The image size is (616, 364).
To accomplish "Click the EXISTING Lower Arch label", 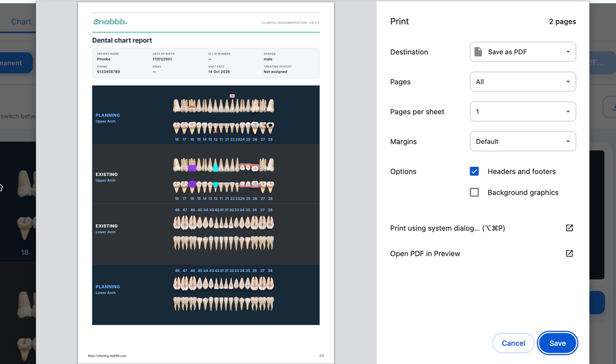I will 106,228.
